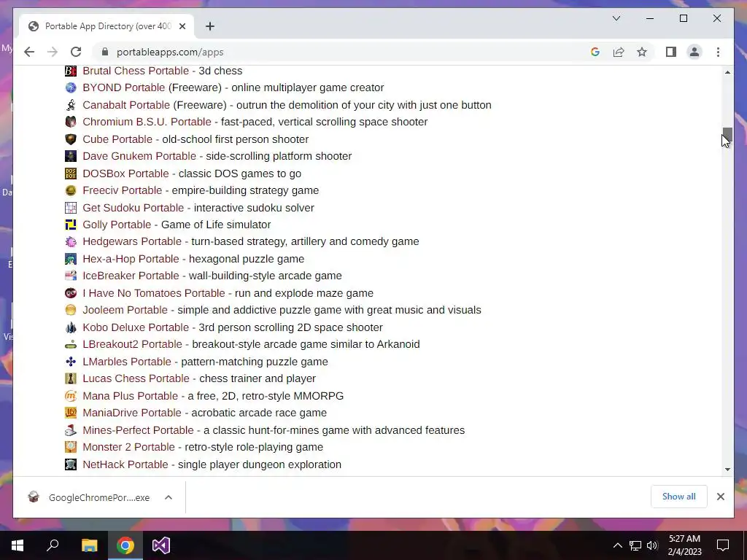Open the Chrome profile avatar
This screenshot has width=747, height=560.
point(694,52)
